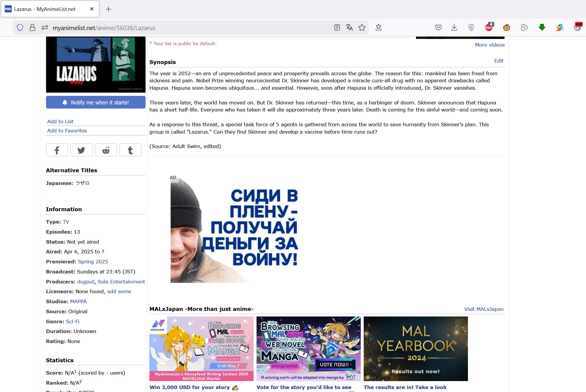
Task: Open the colorful pinwheel extension icon
Action: pos(560,27)
